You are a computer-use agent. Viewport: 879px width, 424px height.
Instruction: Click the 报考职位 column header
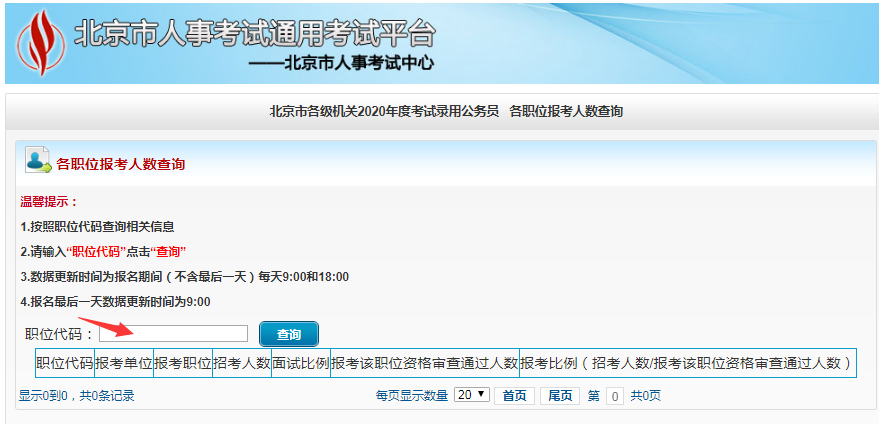click(183, 363)
